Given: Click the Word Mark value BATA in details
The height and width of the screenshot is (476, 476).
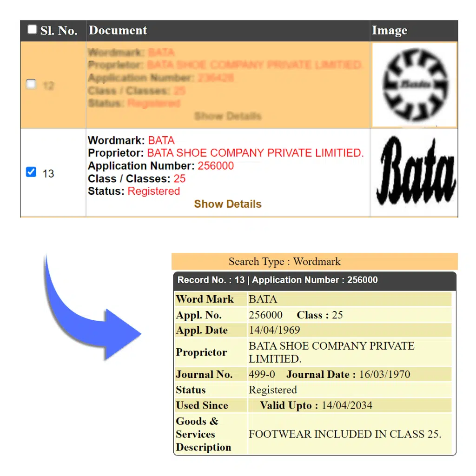Looking at the screenshot, I should coord(263,299).
